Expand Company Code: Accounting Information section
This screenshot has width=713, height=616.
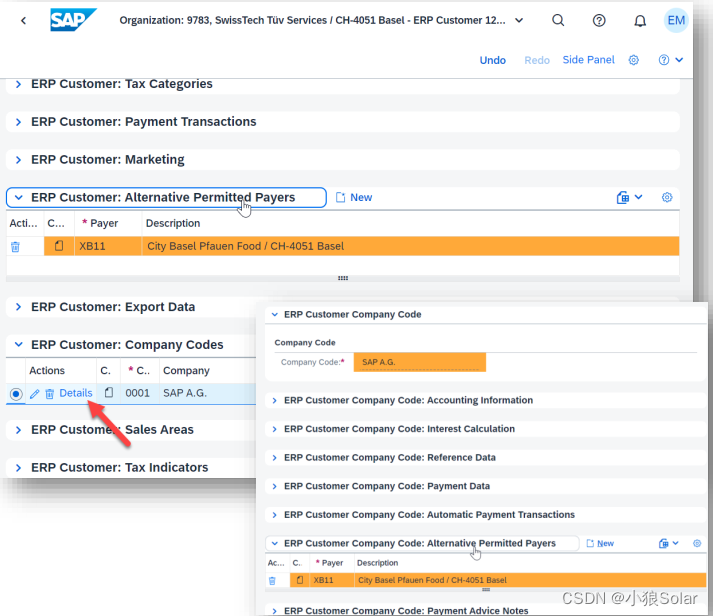click(275, 401)
